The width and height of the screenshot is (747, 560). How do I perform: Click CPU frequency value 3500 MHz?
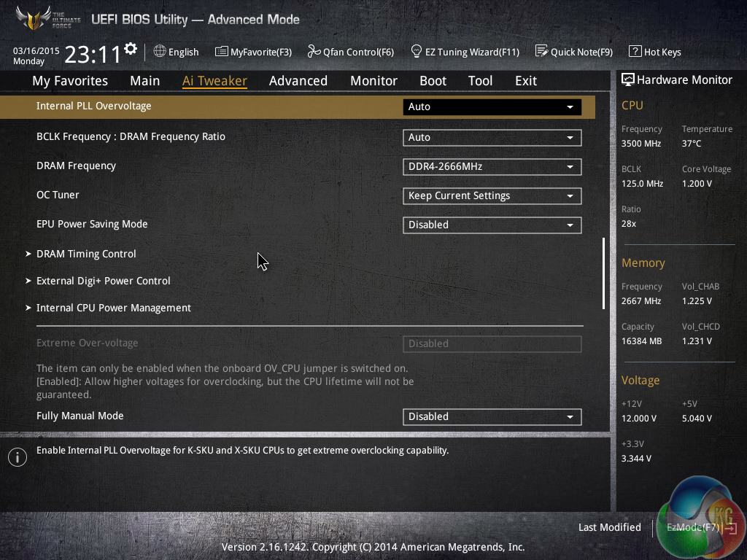point(641,144)
